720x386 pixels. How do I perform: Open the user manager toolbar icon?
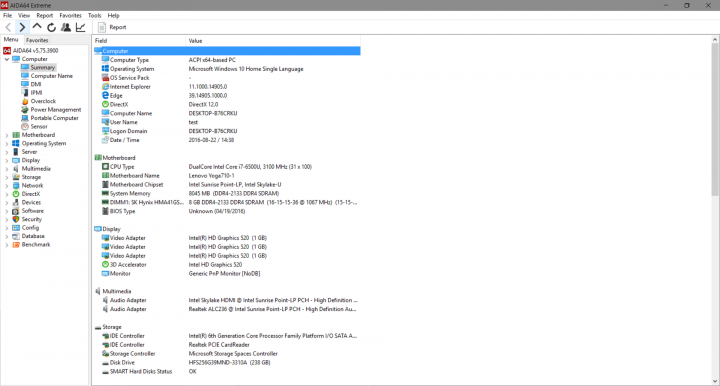pos(66,27)
